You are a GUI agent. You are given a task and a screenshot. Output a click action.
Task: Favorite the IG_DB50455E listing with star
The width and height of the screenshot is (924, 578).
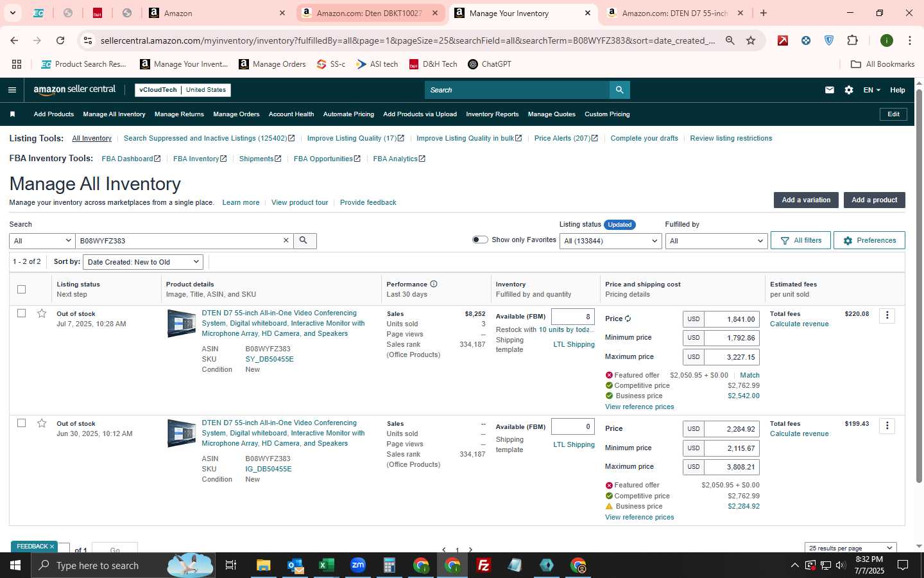point(42,423)
